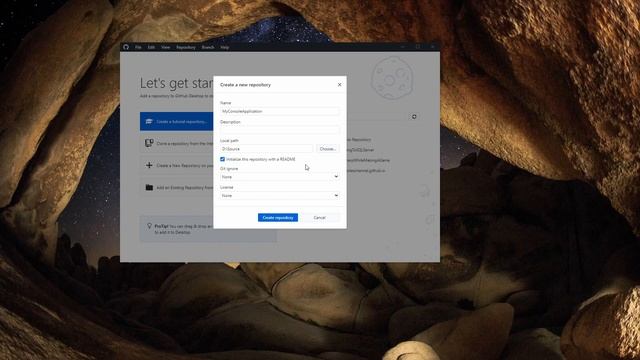The image size is (640, 360).
Task: Click the Create a tutorial repository icon
Action: [149, 121]
